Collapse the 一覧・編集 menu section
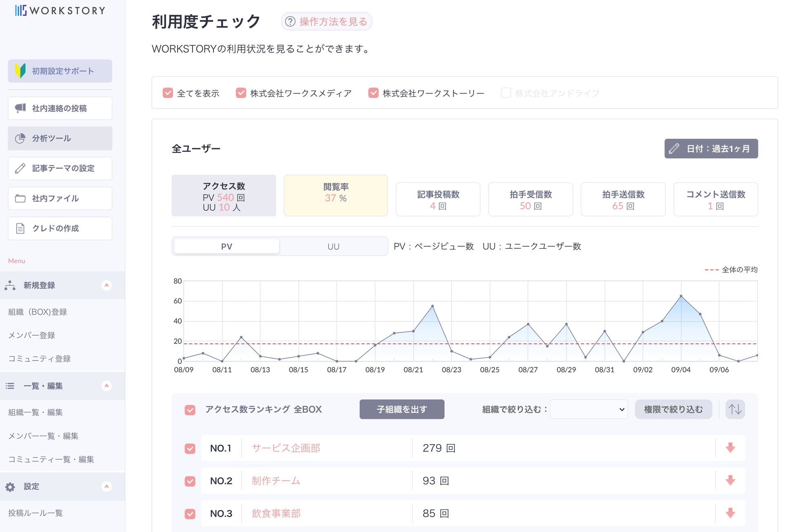Image resolution: width=796 pixels, height=532 pixels. pyautogui.click(x=107, y=386)
